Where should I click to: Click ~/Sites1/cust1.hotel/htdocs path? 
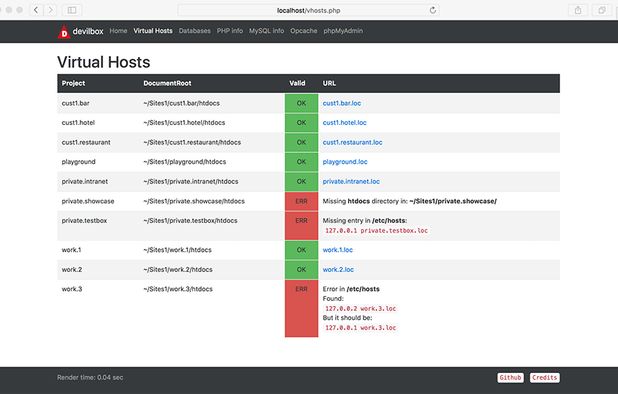click(184, 123)
